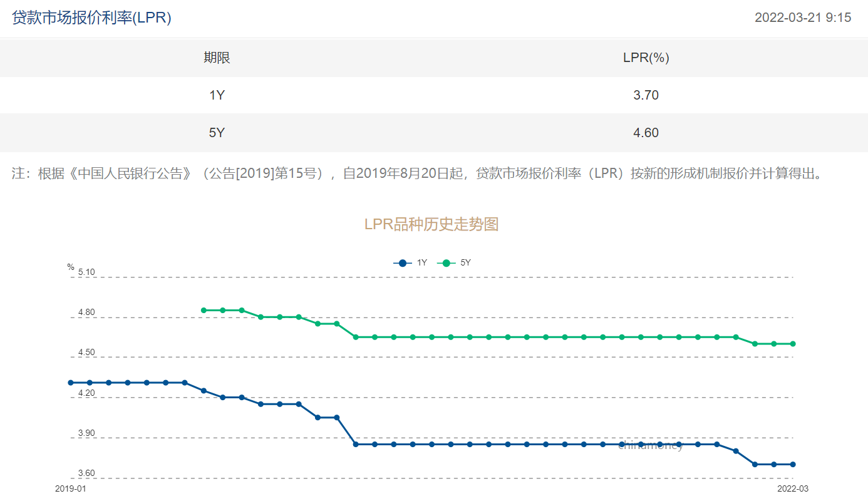Screen dimensions: 868x496
Task: Click the LPR品种历史走势图 chart title
Action: pyautogui.click(x=431, y=224)
